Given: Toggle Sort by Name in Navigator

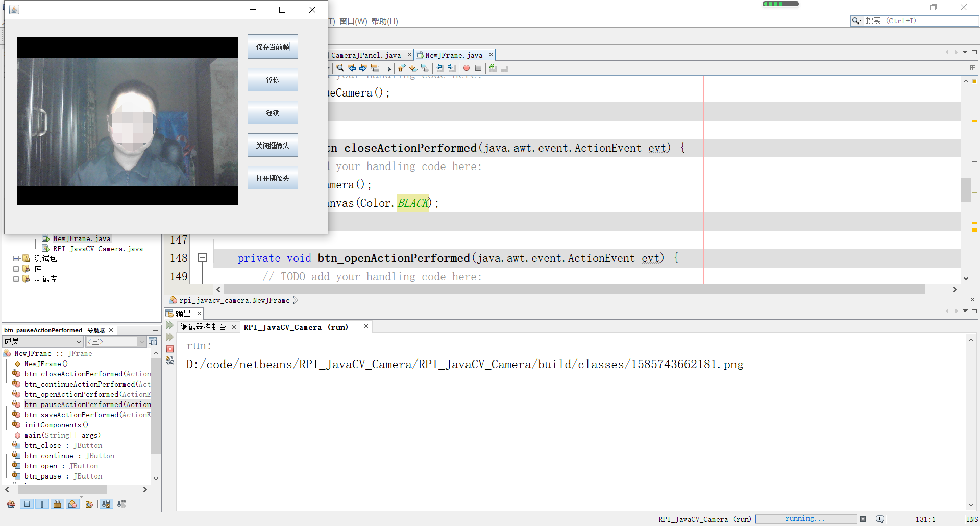Looking at the screenshot, I should [x=106, y=504].
